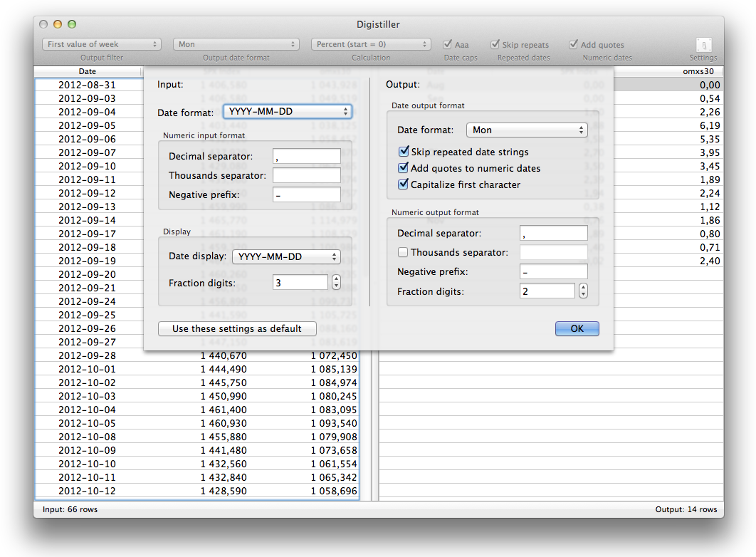
Task: Click the output Fraction digits field showing 2
Action: click(x=547, y=291)
